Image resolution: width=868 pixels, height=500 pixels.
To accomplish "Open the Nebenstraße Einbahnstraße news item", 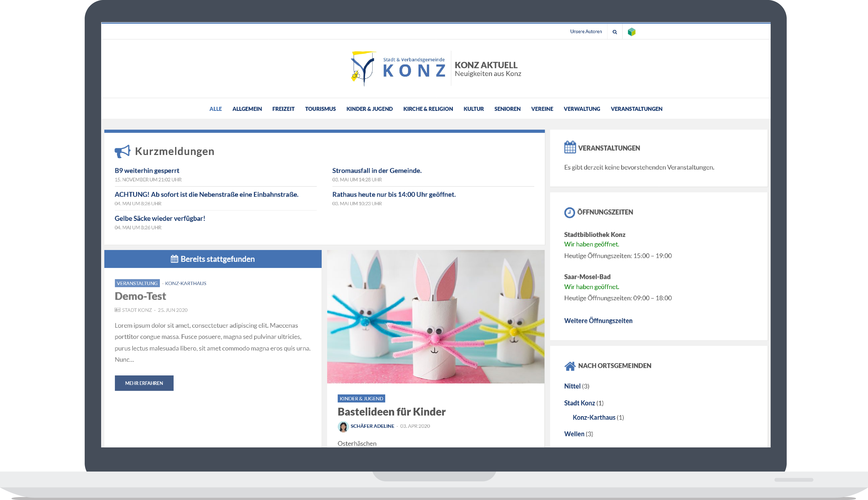I will tap(206, 194).
